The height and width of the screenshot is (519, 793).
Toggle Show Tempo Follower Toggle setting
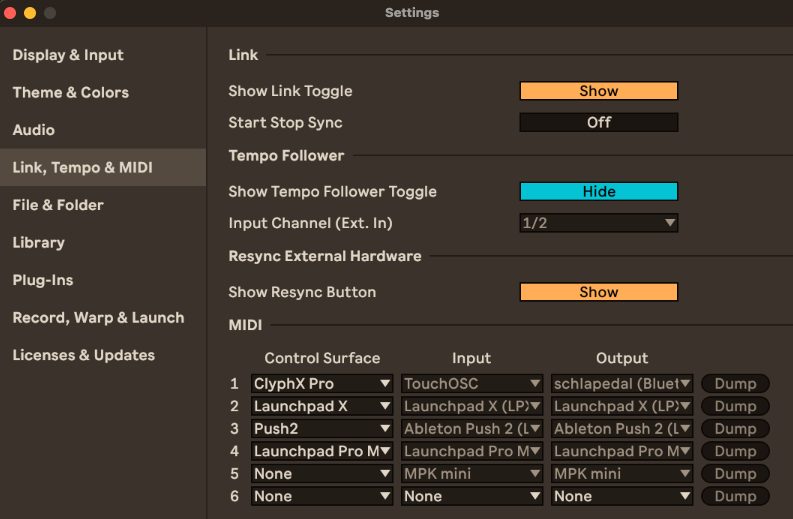point(598,192)
